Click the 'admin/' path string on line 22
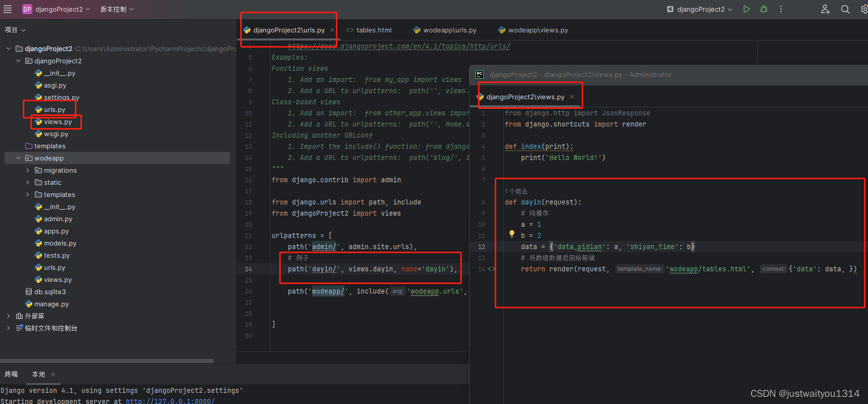The width and height of the screenshot is (868, 404). tap(324, 247)
